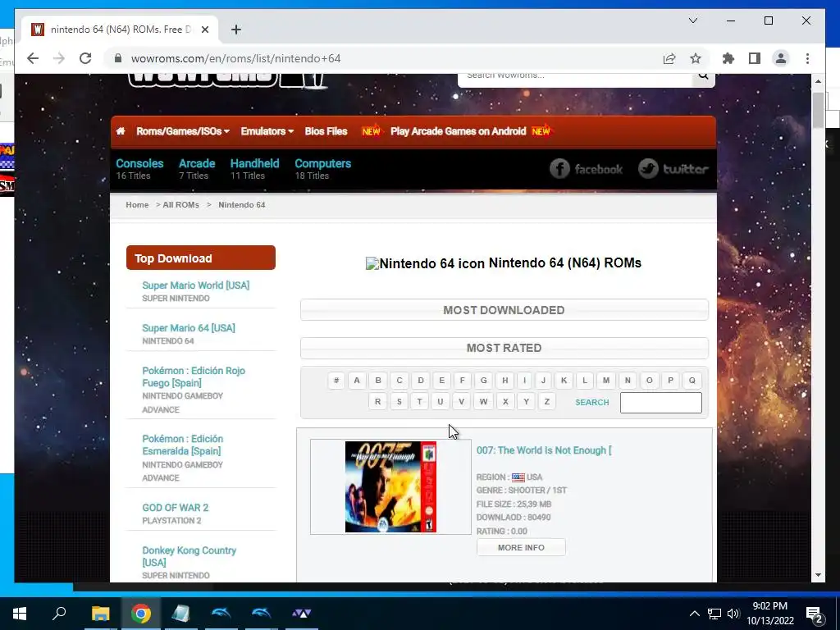The height and width of the screenshot is (630, 840).
Task: View site info via the padlock icon
Action: click(118, 58)
